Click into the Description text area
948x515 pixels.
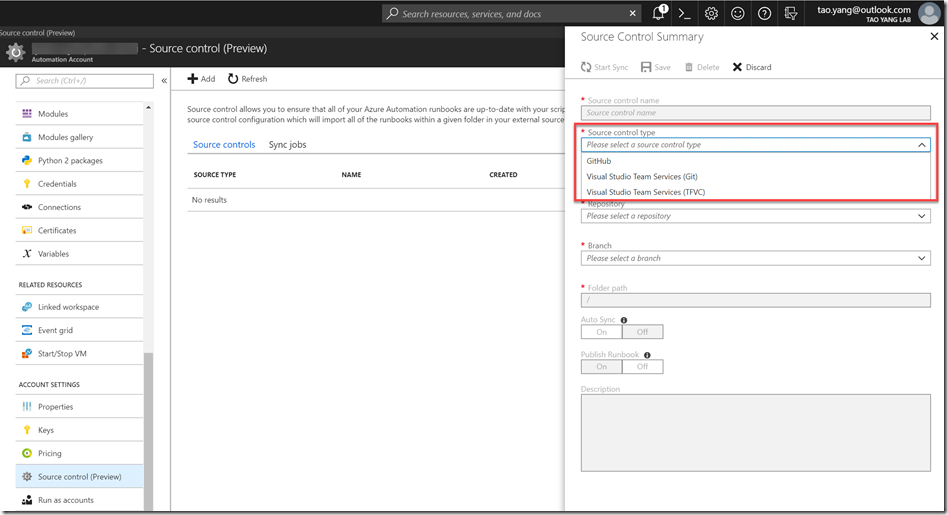[x=755, y=433]
